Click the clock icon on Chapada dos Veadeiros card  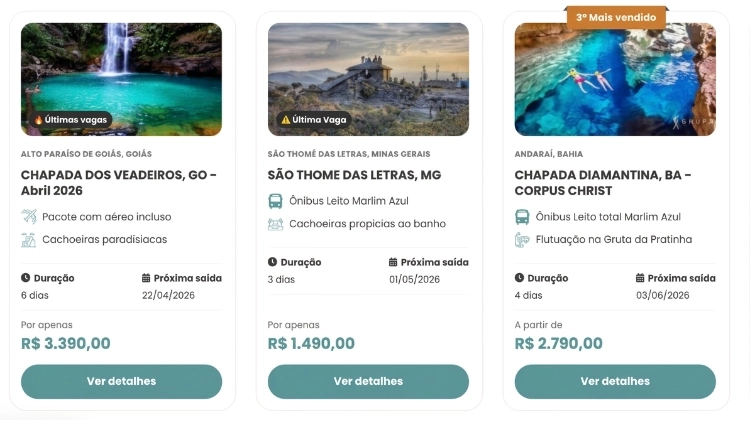pyautogui.click(x=26, y=278)
